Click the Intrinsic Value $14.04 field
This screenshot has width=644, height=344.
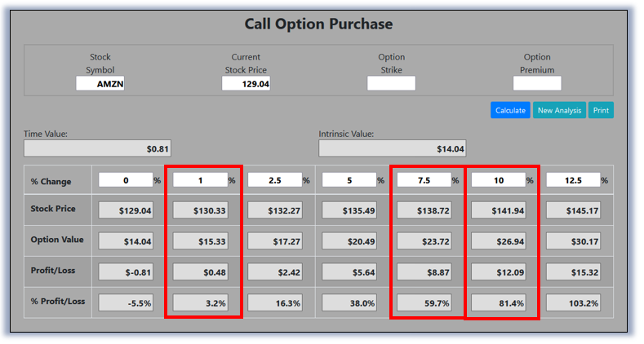point(393,148)
